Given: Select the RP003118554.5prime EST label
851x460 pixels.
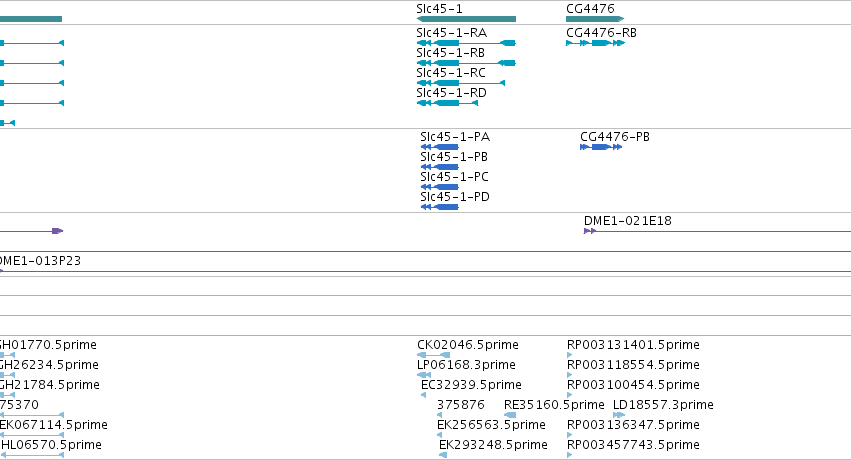Looking at the screenshot, I should click(x=633, y=366).
